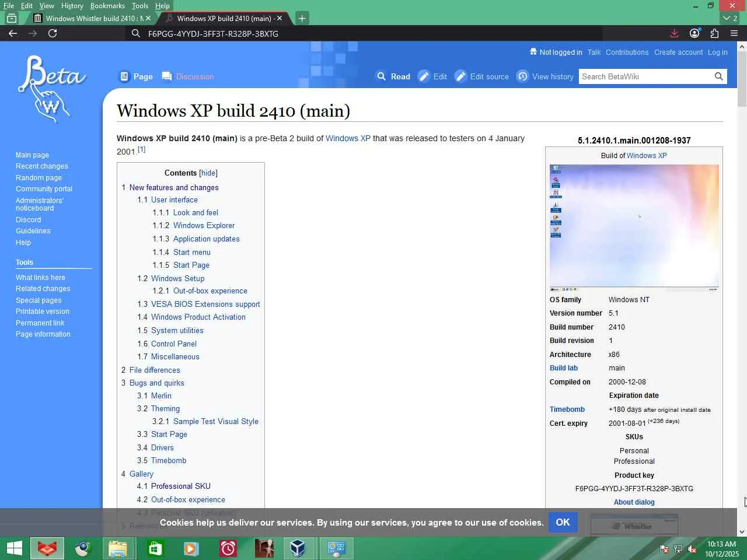Open the Help menu in menu bar

(162, 6)
